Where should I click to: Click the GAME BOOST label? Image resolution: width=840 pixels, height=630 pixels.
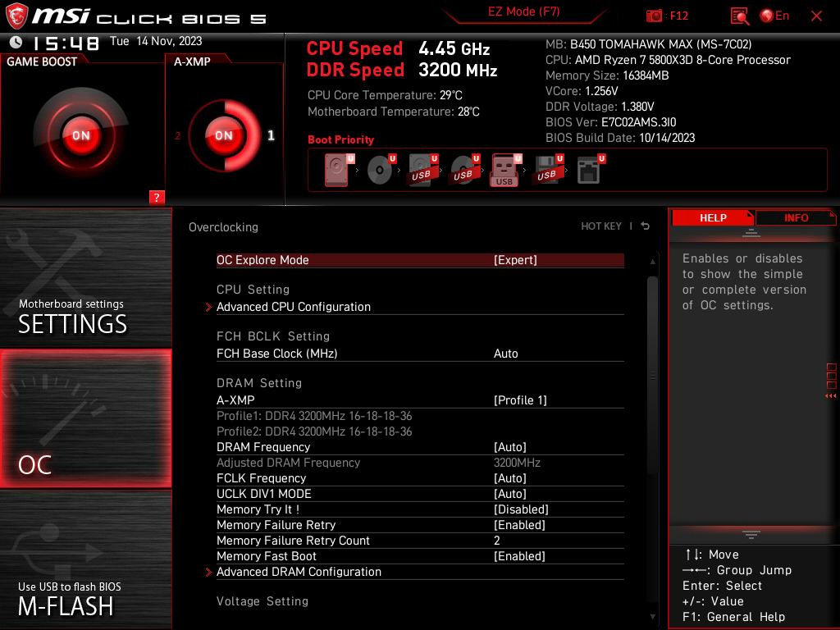point(42,62)
